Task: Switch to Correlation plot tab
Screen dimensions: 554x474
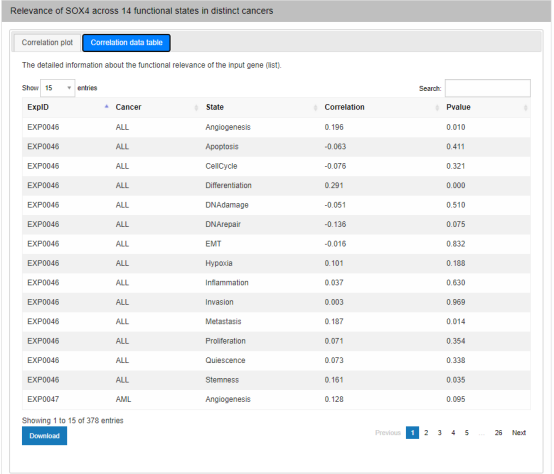Action: coord(47,43)
